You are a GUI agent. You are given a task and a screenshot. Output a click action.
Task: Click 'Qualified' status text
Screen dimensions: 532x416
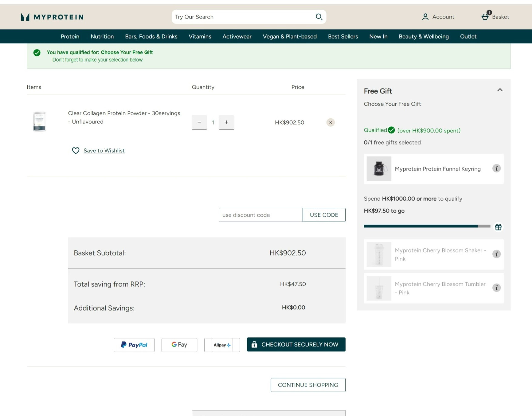click(375, 130)
